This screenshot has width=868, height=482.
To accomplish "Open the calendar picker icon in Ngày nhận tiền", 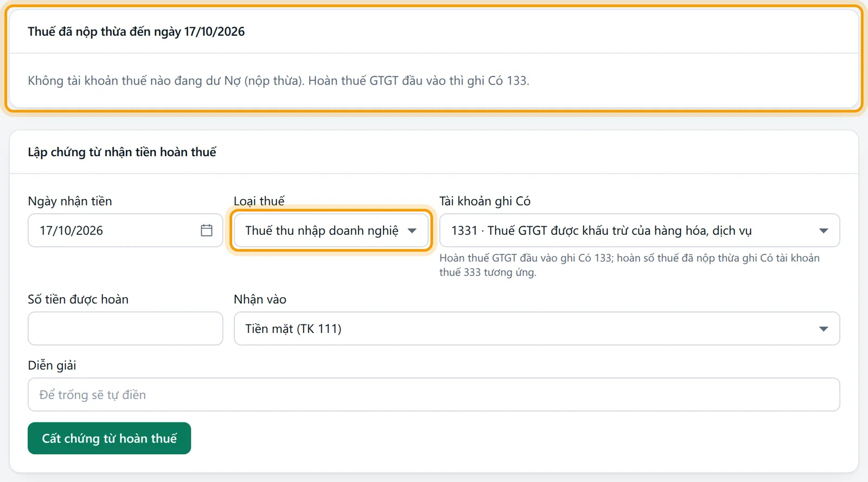I will click(x=207, y=230).
